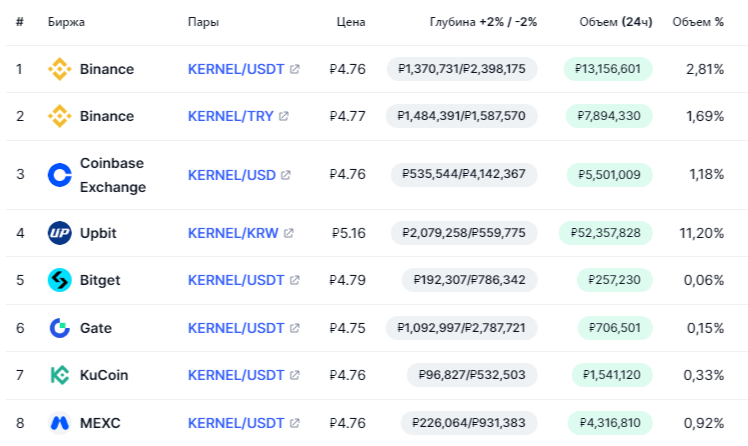Image resolution: width=748 pixels, height=446 pixels.
Task: Click depth value ₽1,370,731/₽2,398,175
Action: point(462,69)
